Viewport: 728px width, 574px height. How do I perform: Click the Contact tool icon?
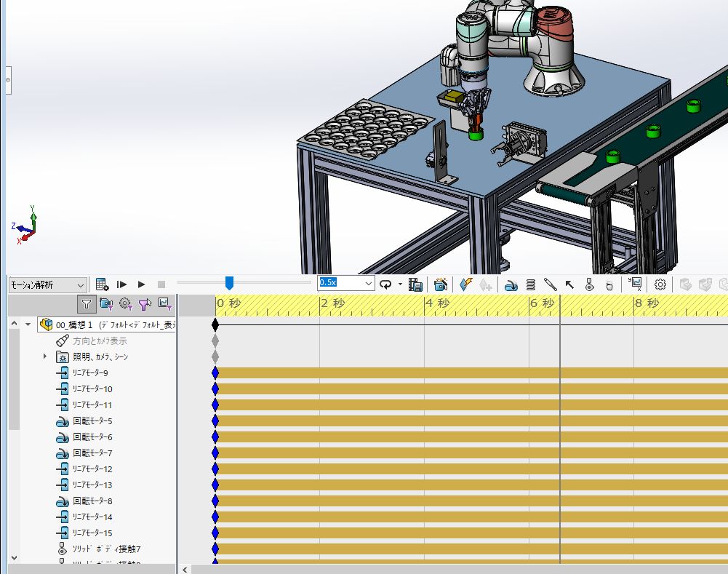[x=589, y=284]
